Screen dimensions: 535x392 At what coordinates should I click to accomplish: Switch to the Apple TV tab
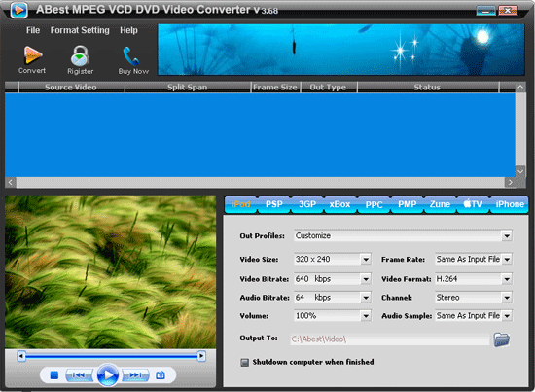point(473,204)
